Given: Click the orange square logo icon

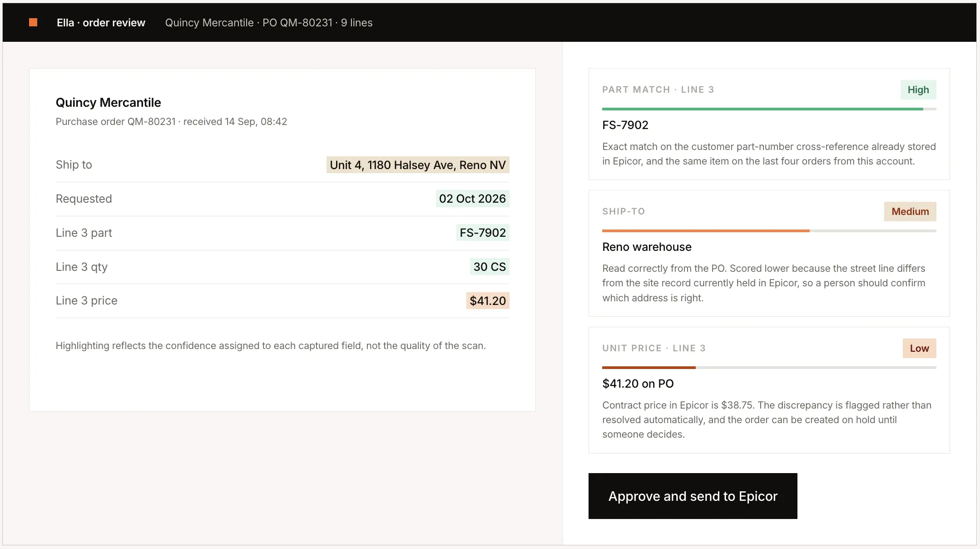Looking at the screenshot, I should (x=33, y=22).
